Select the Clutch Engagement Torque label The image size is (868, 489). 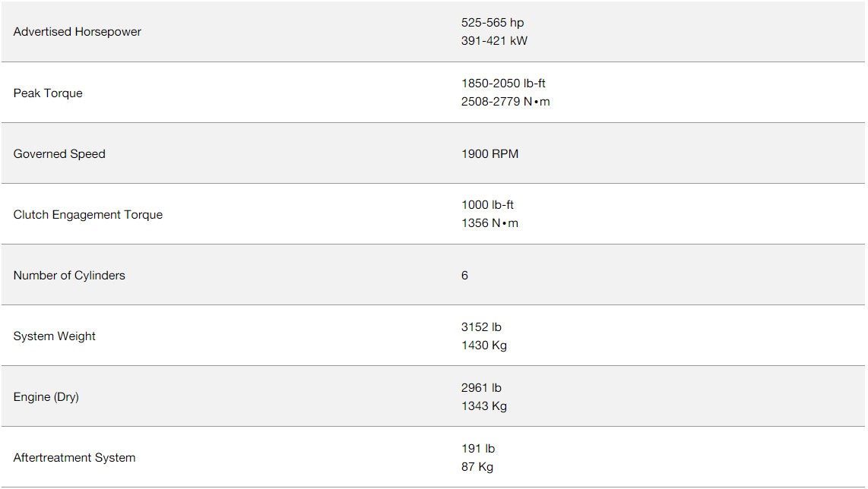88,215
